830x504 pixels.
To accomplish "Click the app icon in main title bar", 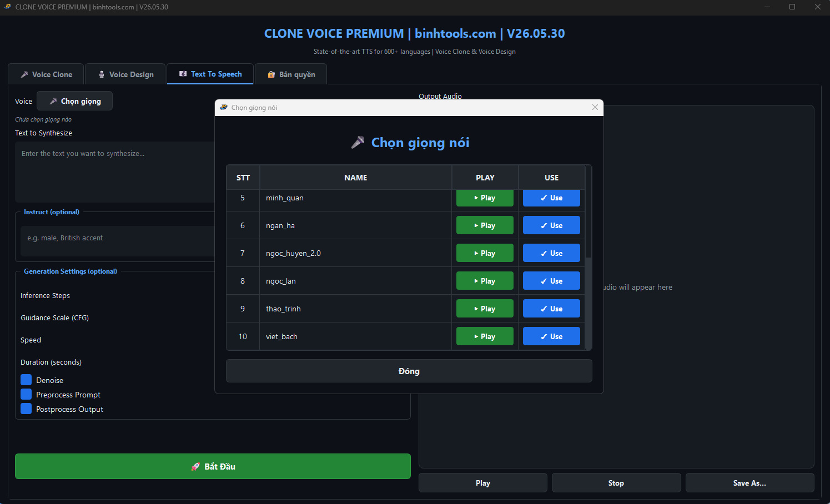I will pyautogui.click(x=8, y=7).
